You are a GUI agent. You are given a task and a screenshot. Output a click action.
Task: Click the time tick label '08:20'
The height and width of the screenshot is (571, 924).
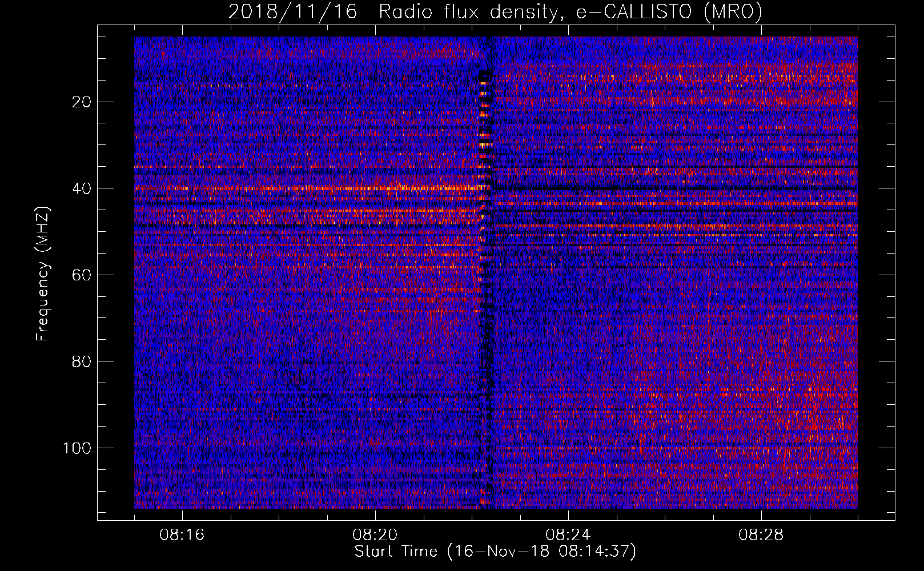tap(375, 535)
